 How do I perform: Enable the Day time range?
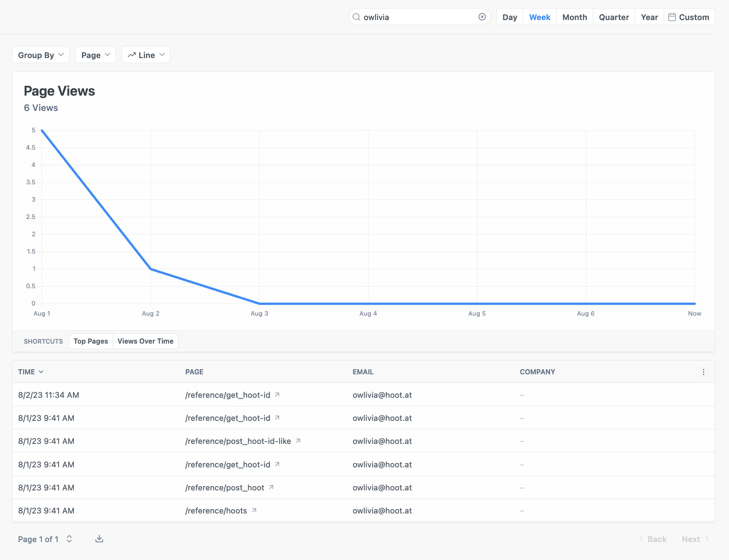click(x=509, y=17)
